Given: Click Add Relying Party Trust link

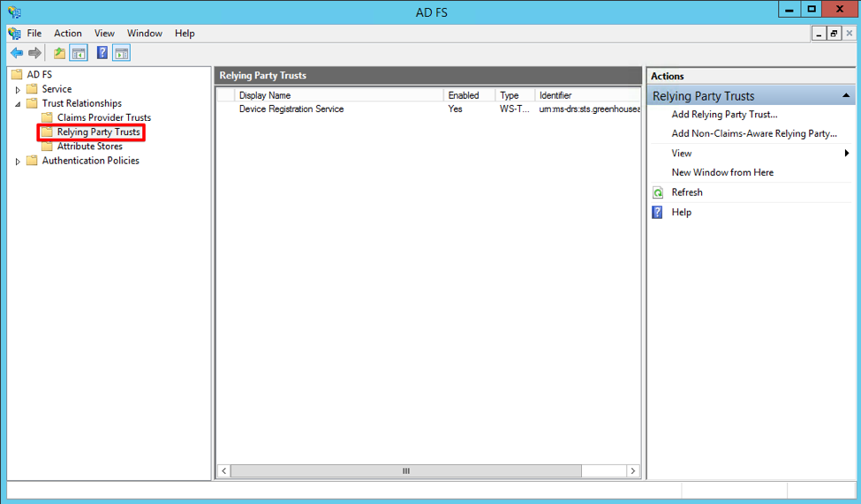Looking at the screenshot, I should coord(724,115).
